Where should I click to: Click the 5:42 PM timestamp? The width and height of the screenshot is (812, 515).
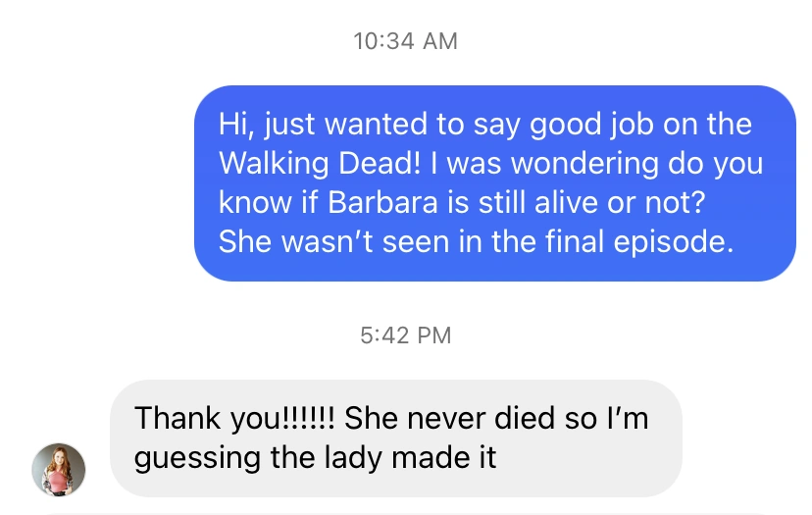pyautogui.click(x=405, y=335)
